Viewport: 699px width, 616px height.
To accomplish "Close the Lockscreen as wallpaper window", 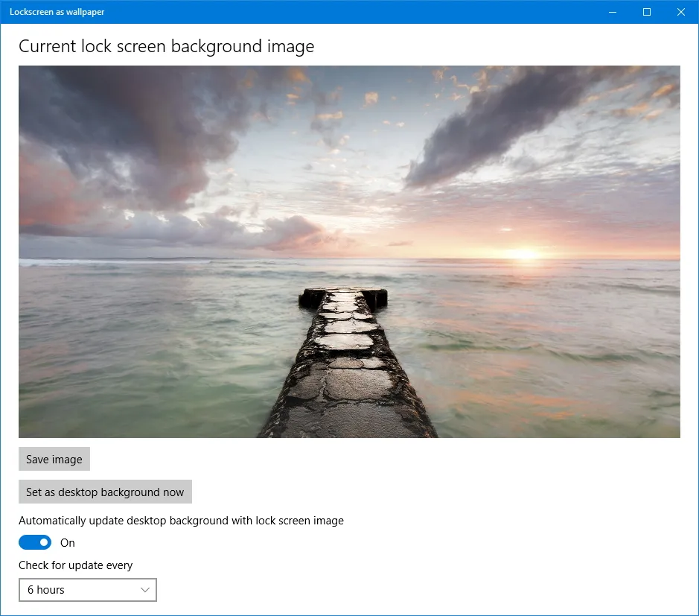I will pos(680,12).
